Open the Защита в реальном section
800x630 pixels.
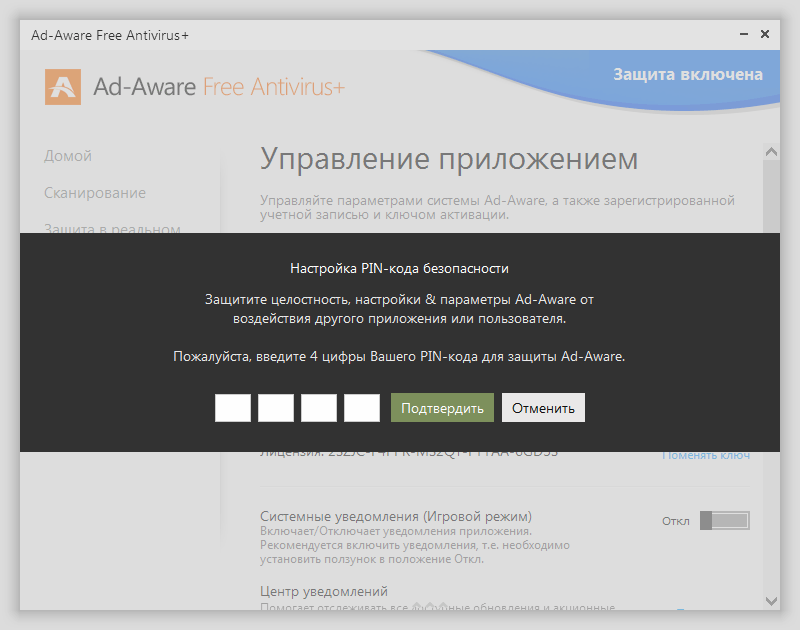pyautogui.click(x=112, y=228)
